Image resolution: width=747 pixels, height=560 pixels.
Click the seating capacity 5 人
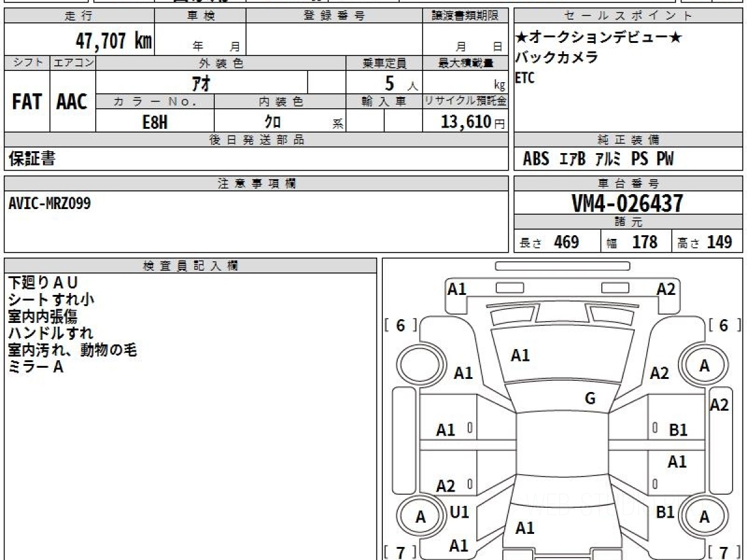(401, 83)
